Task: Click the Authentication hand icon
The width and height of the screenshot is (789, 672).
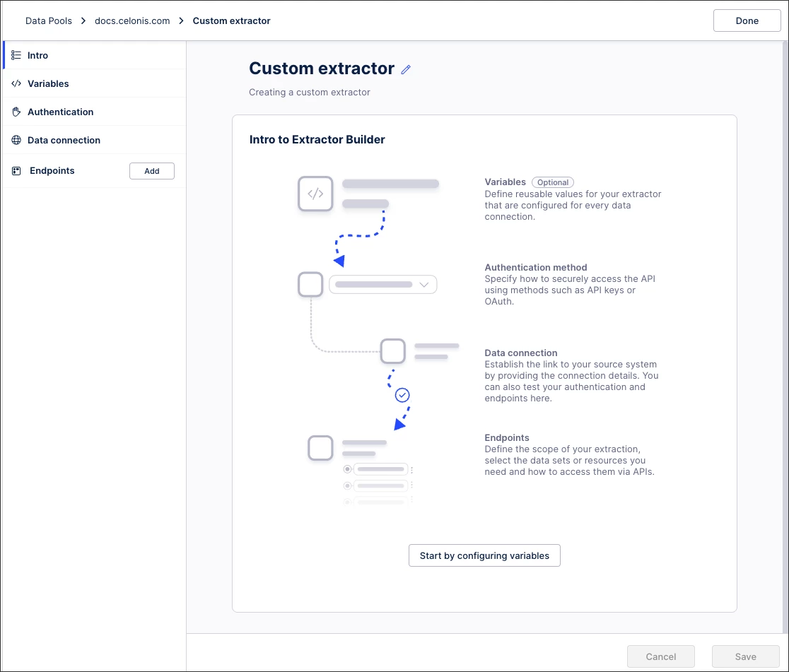Action: pos(16,112)
